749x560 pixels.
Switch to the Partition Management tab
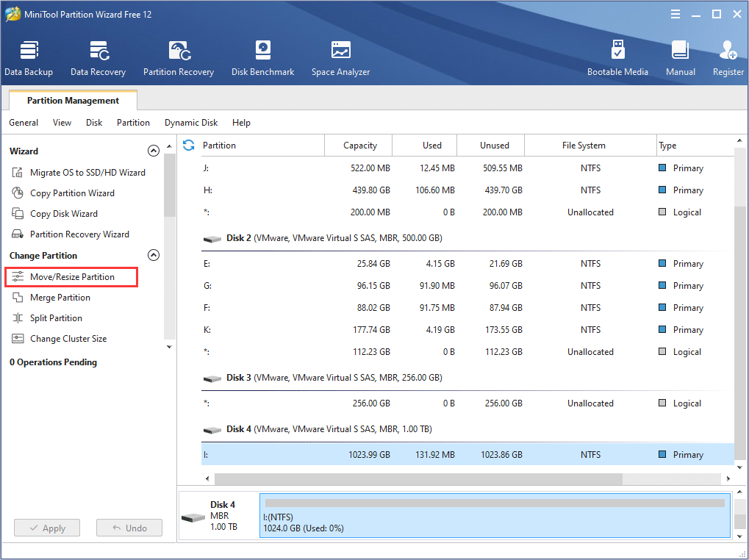(73, 100)
